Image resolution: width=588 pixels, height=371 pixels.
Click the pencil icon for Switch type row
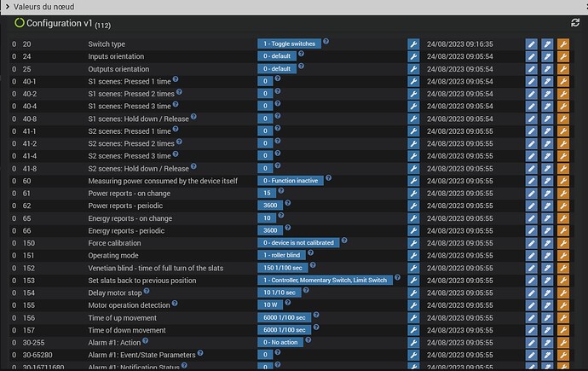click(532, 43)
